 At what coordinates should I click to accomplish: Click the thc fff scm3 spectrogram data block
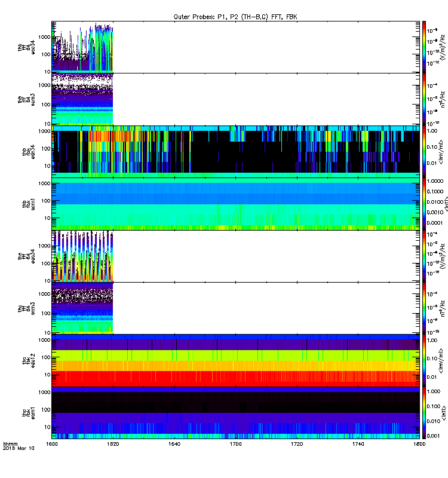(82, 308)
